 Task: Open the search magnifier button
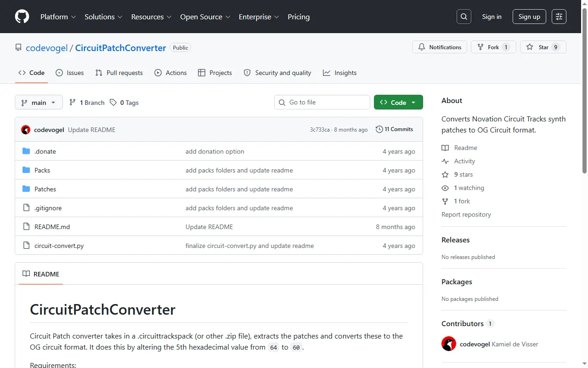(x=464, y=17)
